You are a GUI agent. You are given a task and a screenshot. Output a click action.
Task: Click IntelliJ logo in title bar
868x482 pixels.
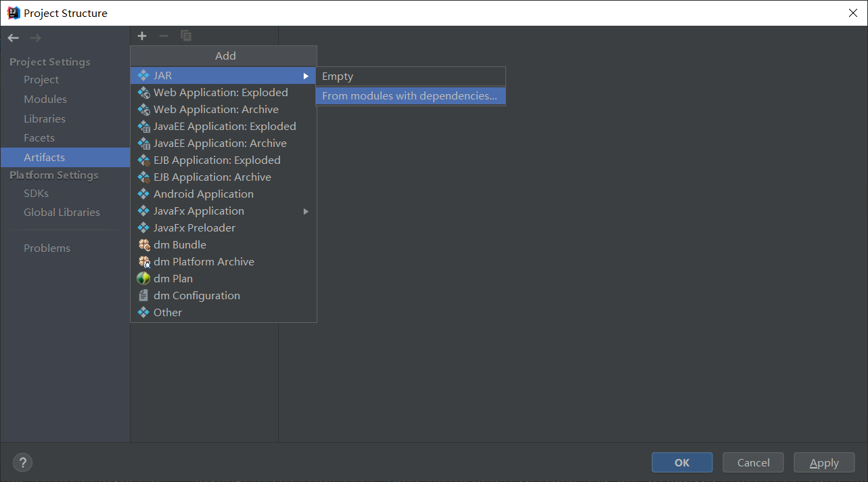(14, 13)
